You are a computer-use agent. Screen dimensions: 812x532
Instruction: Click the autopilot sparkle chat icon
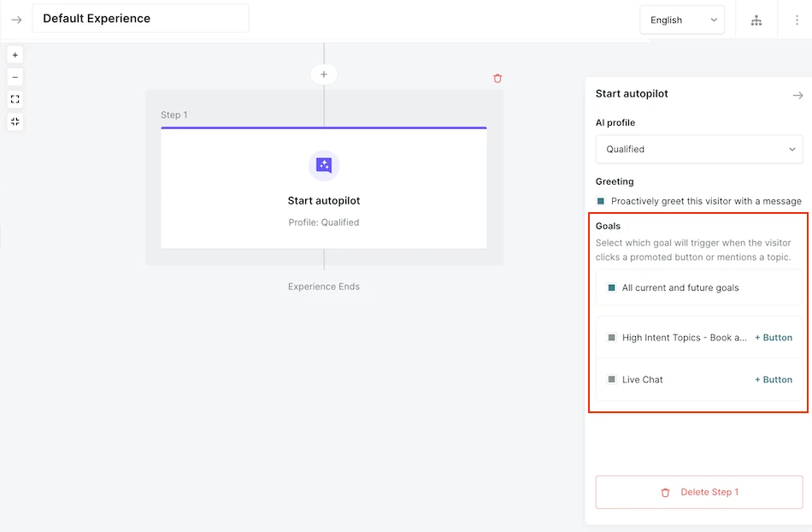coord(324,166)
